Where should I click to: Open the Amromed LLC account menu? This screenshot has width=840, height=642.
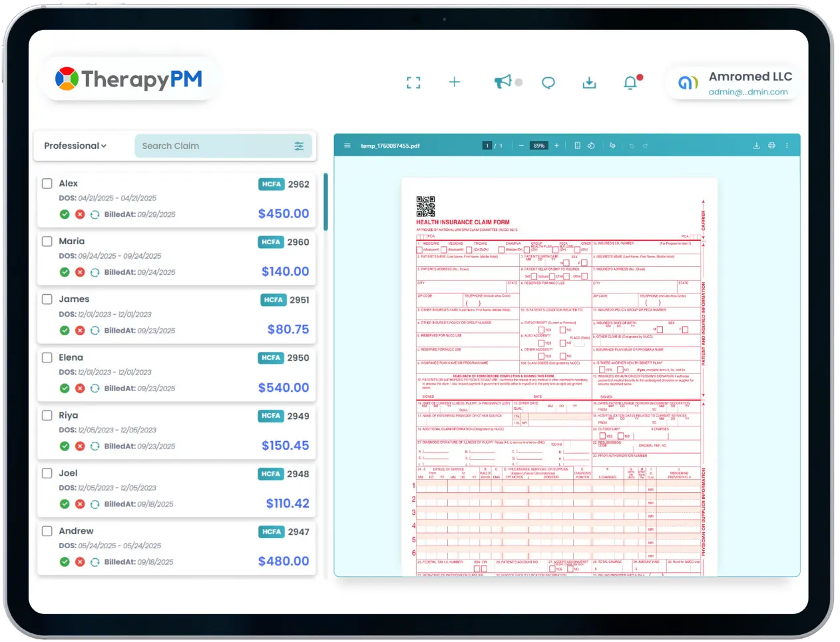(732, 82)
